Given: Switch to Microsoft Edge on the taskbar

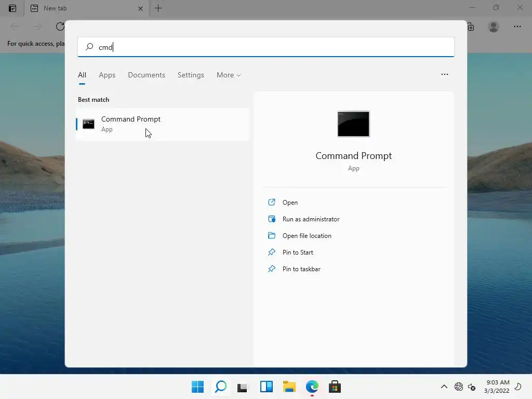Looking at the screenshot, I should pos(312,387).
